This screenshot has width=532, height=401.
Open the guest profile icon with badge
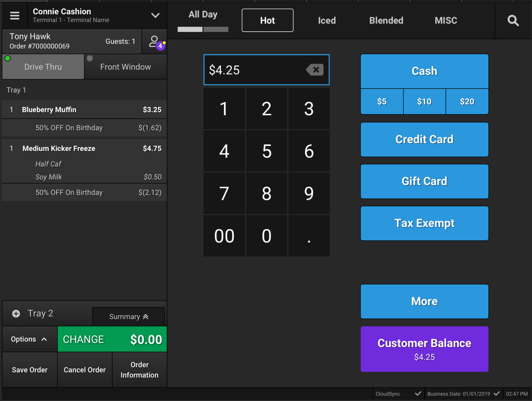point(154,42)
